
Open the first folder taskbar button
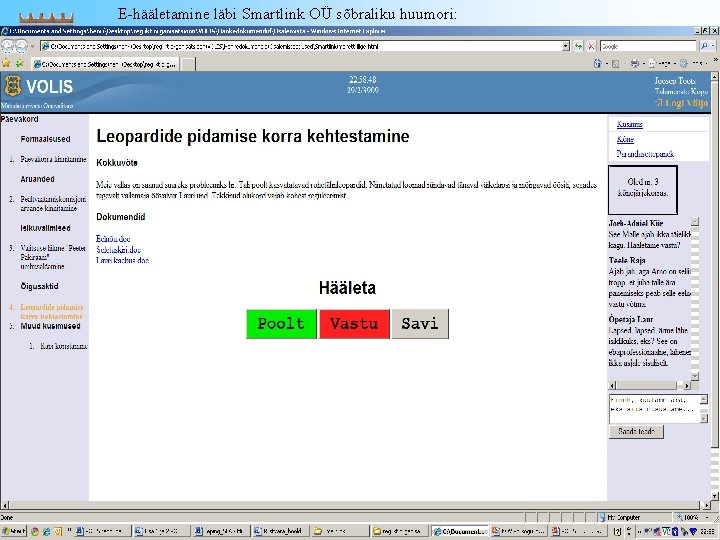coord(339,531)
